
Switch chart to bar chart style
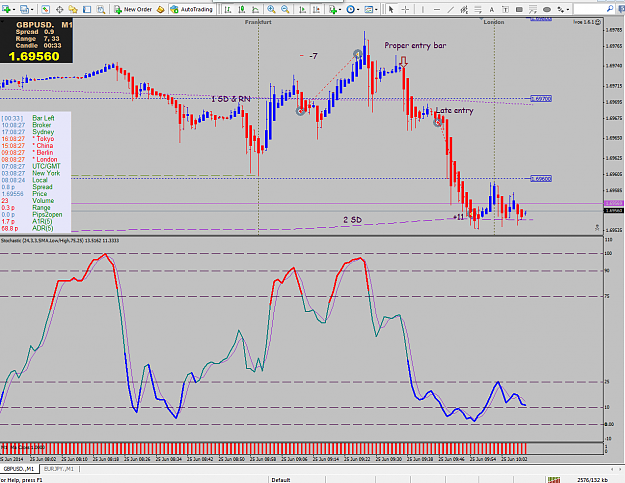click(228, 9)
